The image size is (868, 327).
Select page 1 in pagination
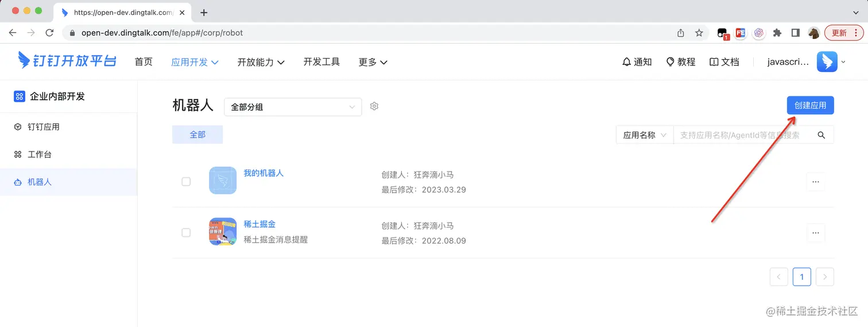click(x=802, y=277)
